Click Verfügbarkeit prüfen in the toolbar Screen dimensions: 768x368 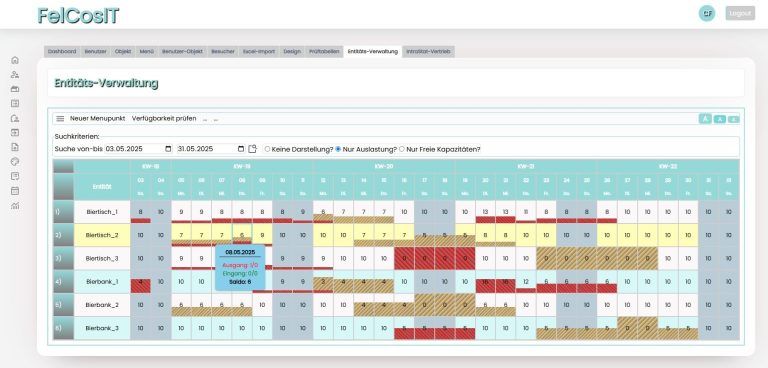coord(164,119)
